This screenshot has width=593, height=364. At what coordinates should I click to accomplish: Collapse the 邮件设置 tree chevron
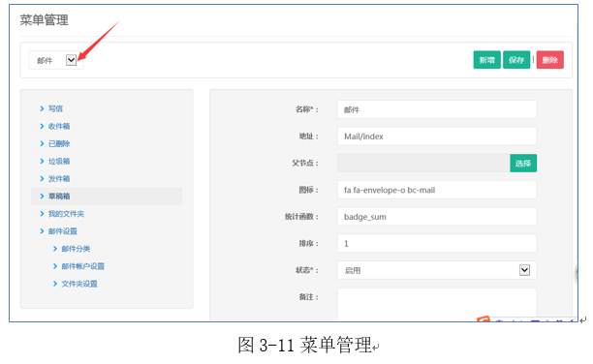coord(42,231)
